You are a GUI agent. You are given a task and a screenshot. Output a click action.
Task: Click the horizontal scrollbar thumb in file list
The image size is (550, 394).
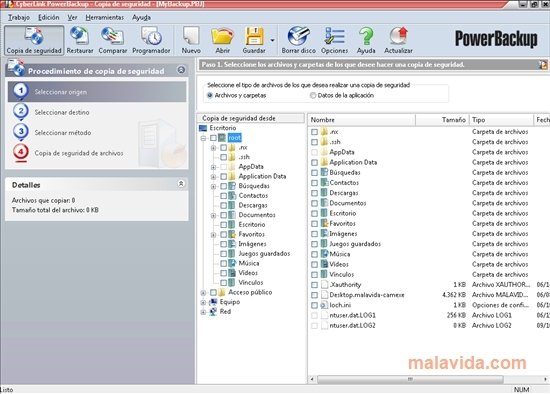[x=410, y=379]
